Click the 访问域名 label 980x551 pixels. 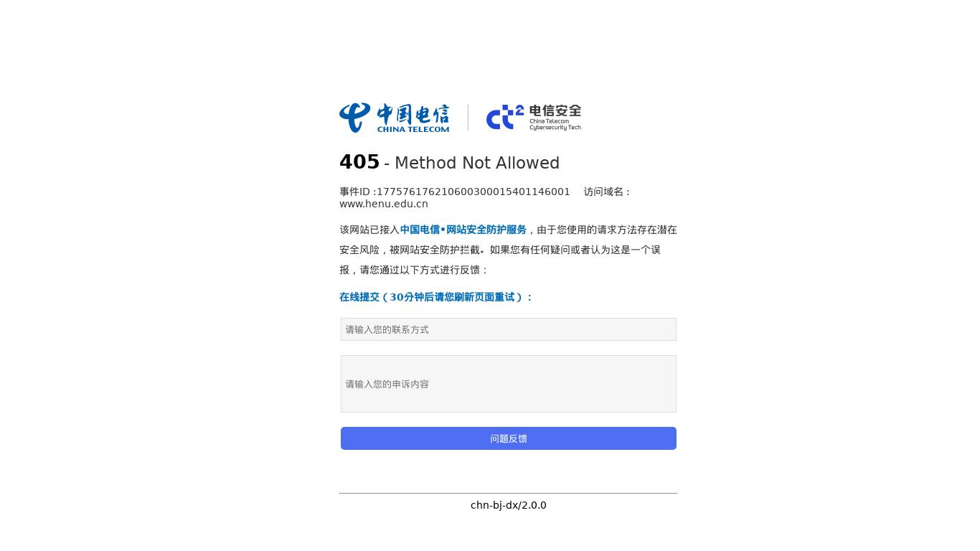608,192
